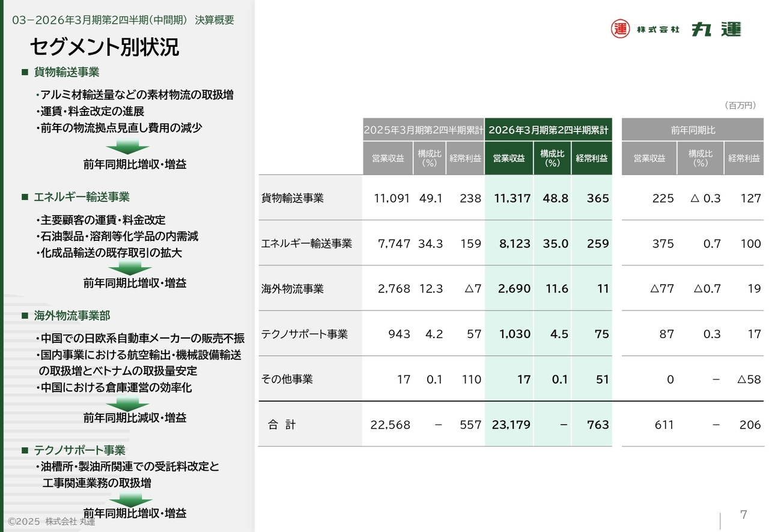Click the 合計 row label
769x532 pixels.
[282, 425]
